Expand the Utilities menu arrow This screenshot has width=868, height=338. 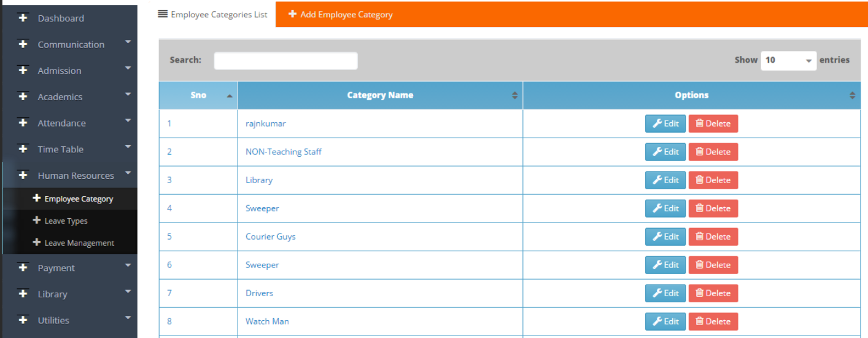click(128, 318)
